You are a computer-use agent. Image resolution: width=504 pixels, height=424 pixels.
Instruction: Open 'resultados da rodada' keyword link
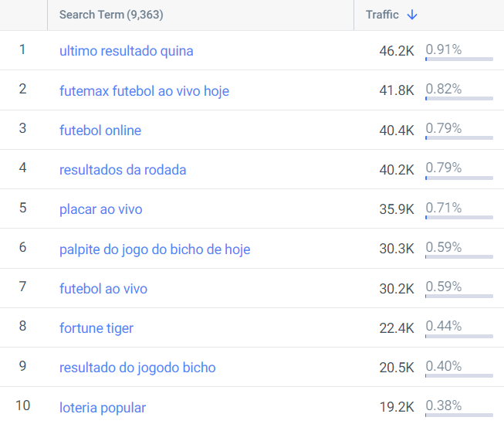point(123,170)
